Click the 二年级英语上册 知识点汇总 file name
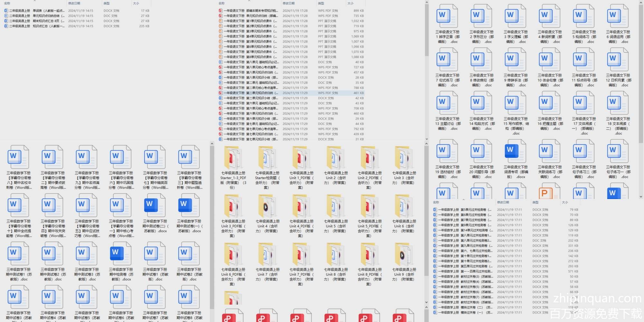Viewport: 644px width, 322px height. coord(37,26)
